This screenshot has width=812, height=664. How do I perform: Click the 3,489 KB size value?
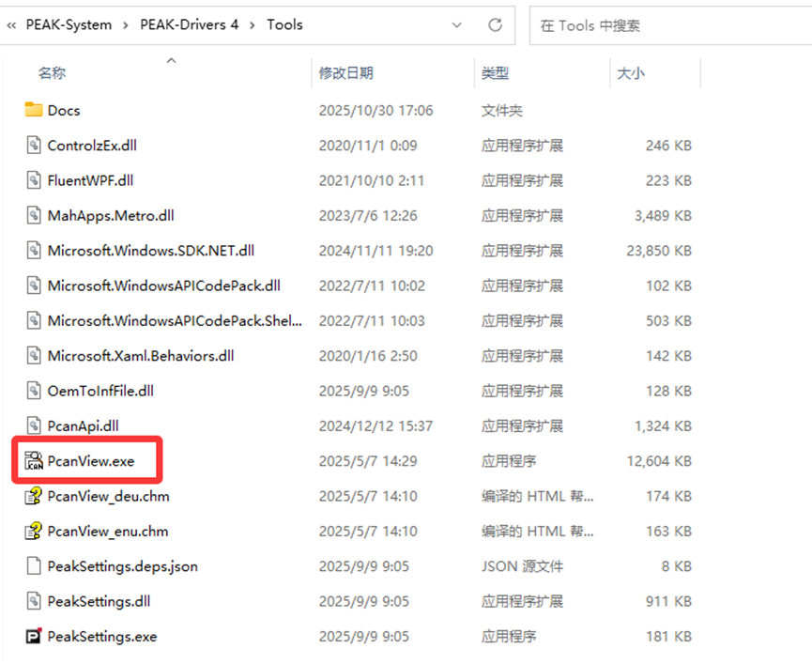[664, 215]
